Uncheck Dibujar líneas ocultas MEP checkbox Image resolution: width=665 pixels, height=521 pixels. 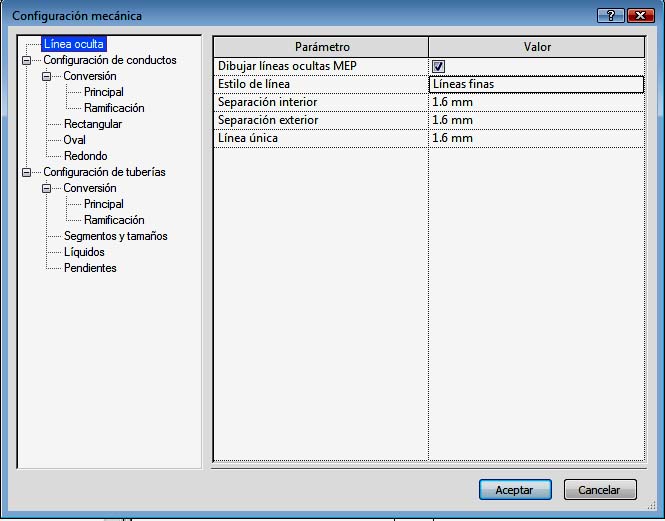438,67
